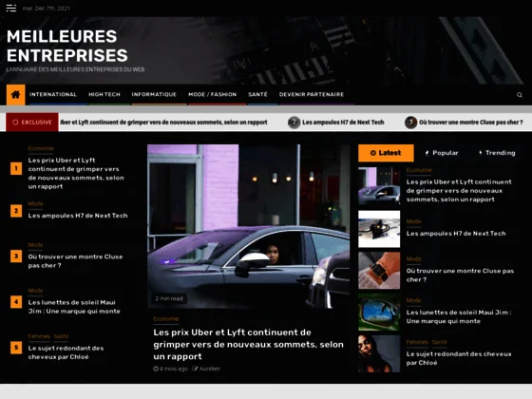Open Latest list title Où trouver une montre Cluse

pyautogui.click(x=460, y=275)
